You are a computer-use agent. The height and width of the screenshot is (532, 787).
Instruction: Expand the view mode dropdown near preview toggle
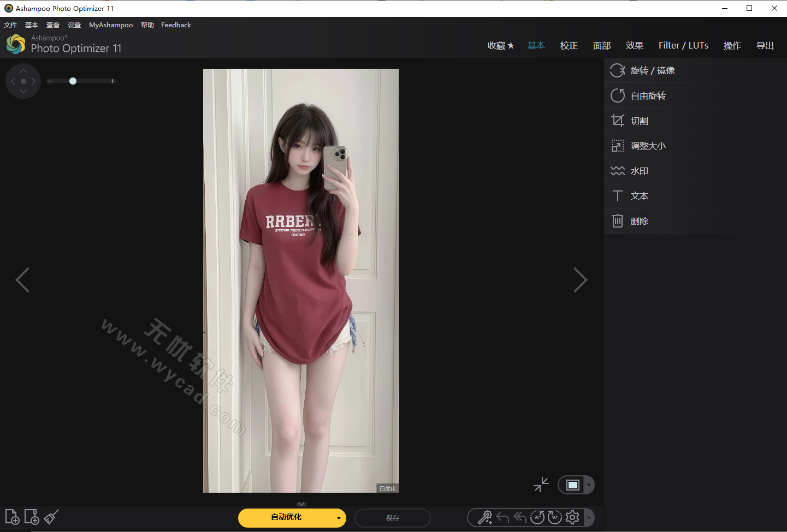click(588, 485)
